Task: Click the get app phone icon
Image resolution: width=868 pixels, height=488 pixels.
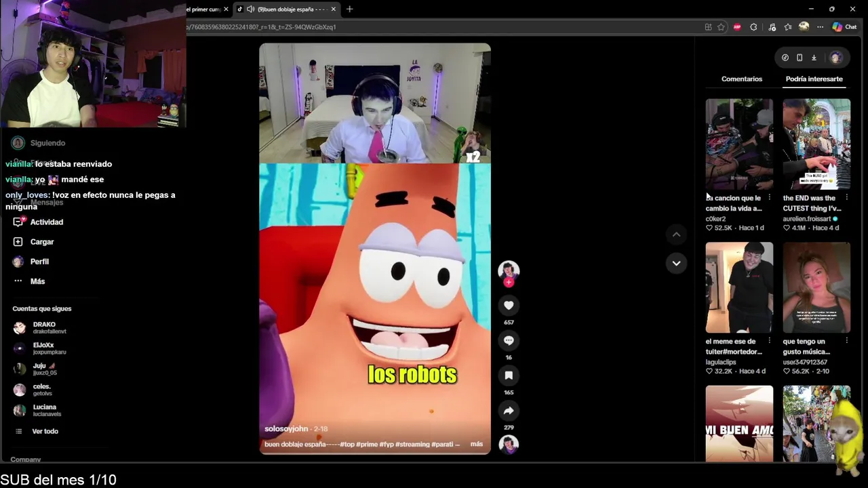Action: click(x=800, y=58)
